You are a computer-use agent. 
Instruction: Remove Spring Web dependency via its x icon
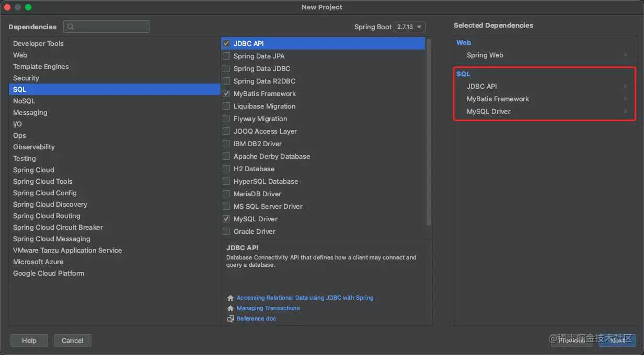coord(626,55)
